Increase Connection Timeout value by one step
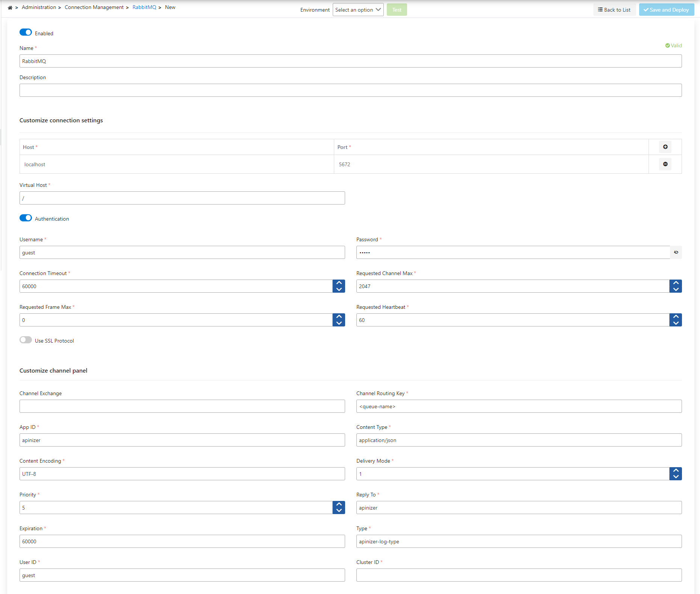 (339, 283)
